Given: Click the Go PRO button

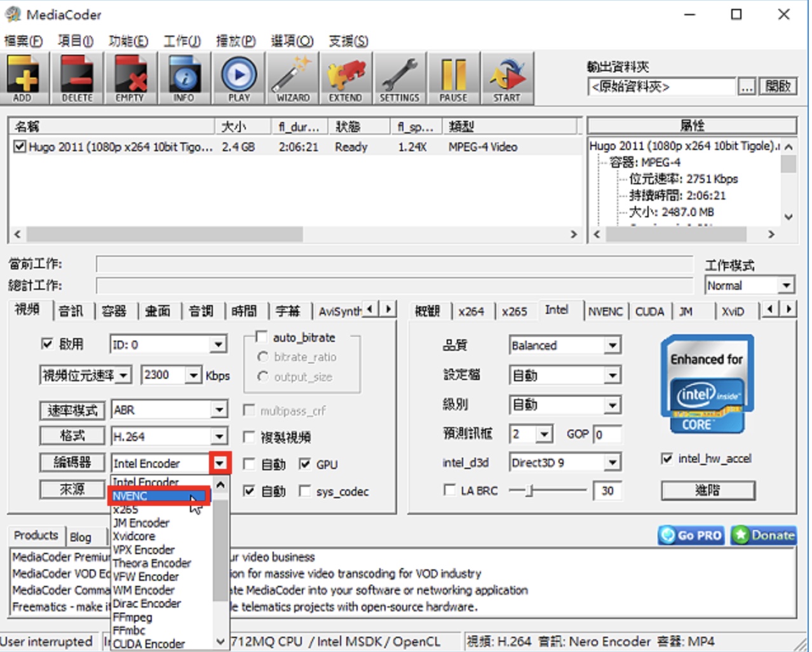Looking at the screenshot, I should point(692,535).
